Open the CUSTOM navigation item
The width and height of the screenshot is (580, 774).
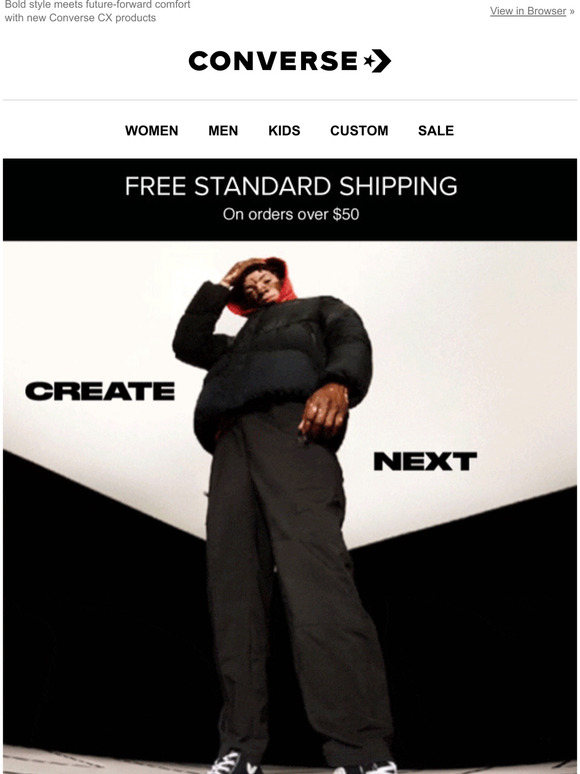coord(359,131)
